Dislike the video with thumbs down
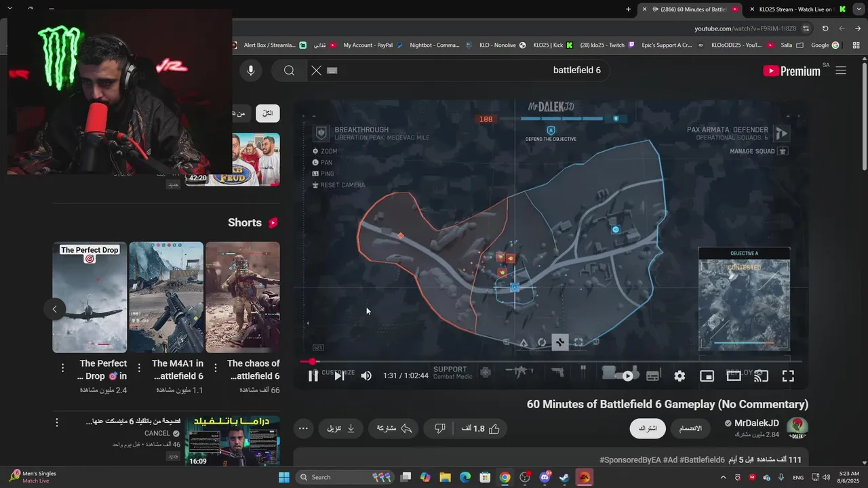 point(439,428)
